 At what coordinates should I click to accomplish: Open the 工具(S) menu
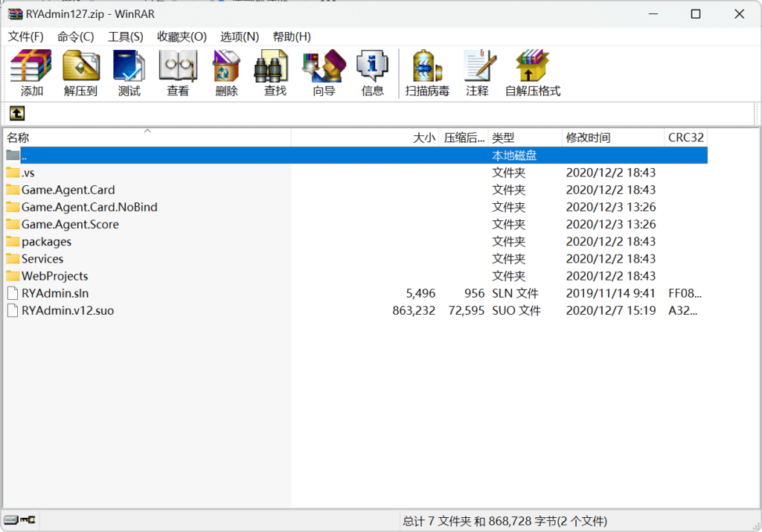pyautogui.click(x=125, y=36)
